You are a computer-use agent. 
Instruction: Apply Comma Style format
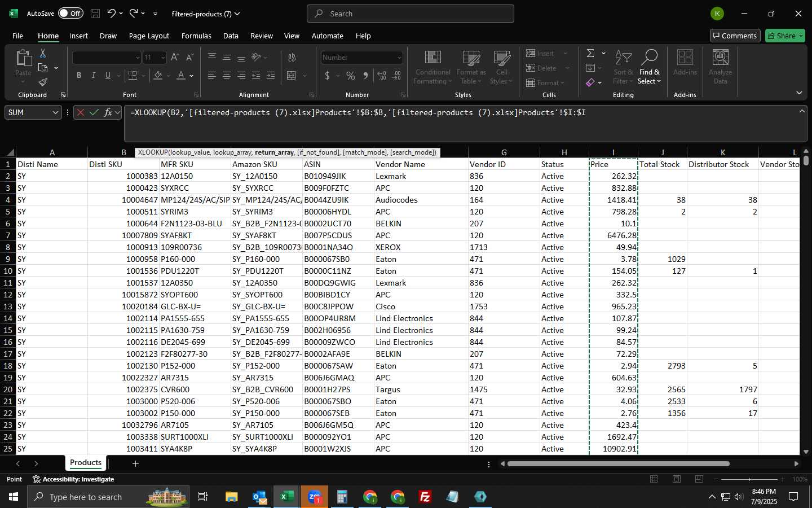pyautogui.click(x=365, y=76)
